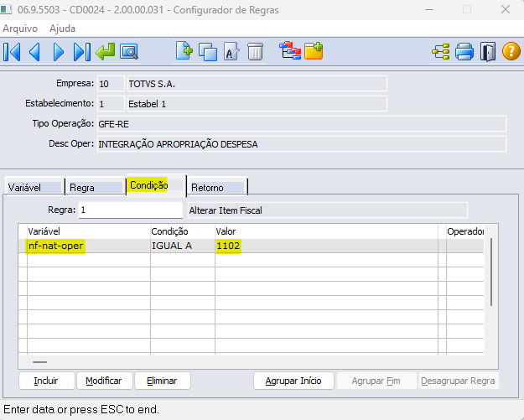The image size is (524, 420).
Task: Click the Eliminar button
Action: (163, 381)
